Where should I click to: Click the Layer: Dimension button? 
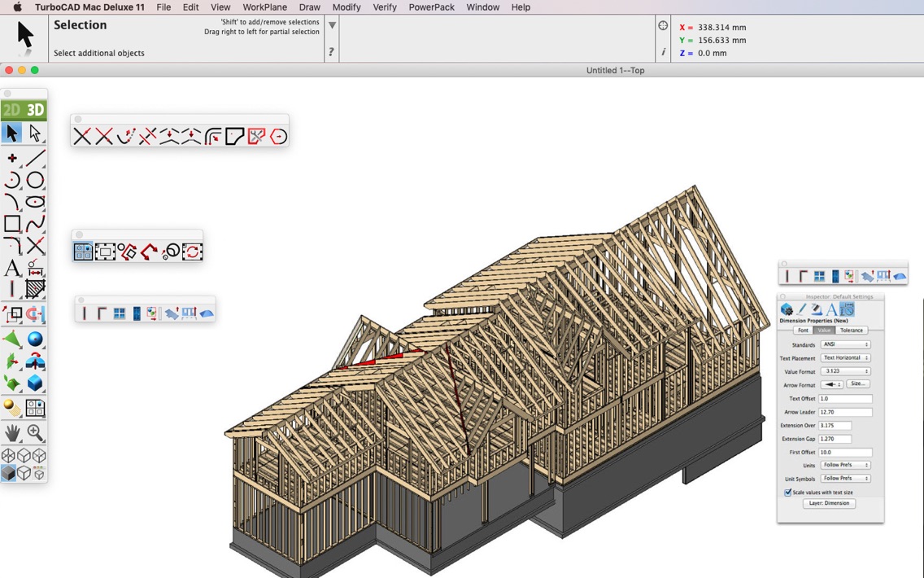coord(829,502)
